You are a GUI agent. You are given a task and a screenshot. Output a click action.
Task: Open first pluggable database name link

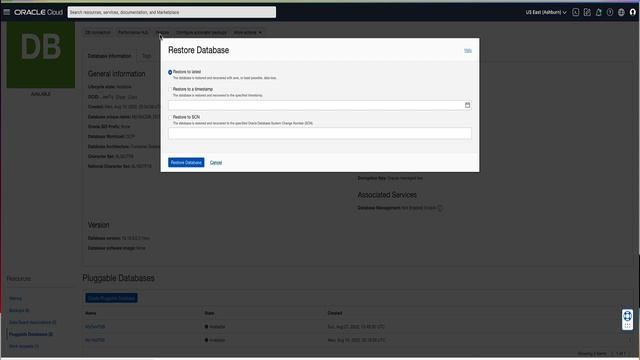[95, 327]
